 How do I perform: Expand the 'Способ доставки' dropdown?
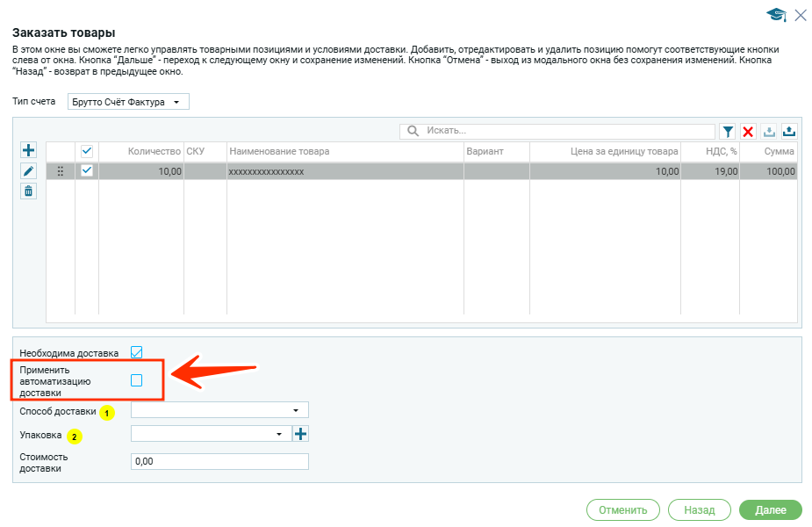tap(219, 410)
